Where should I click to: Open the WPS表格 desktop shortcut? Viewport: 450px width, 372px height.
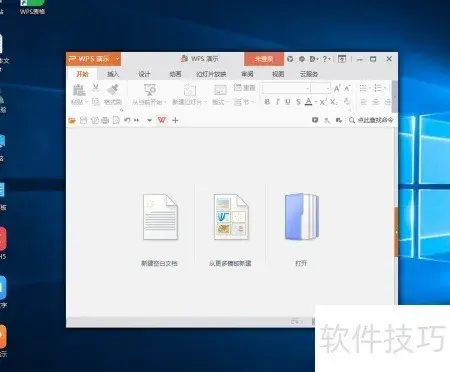32,7
